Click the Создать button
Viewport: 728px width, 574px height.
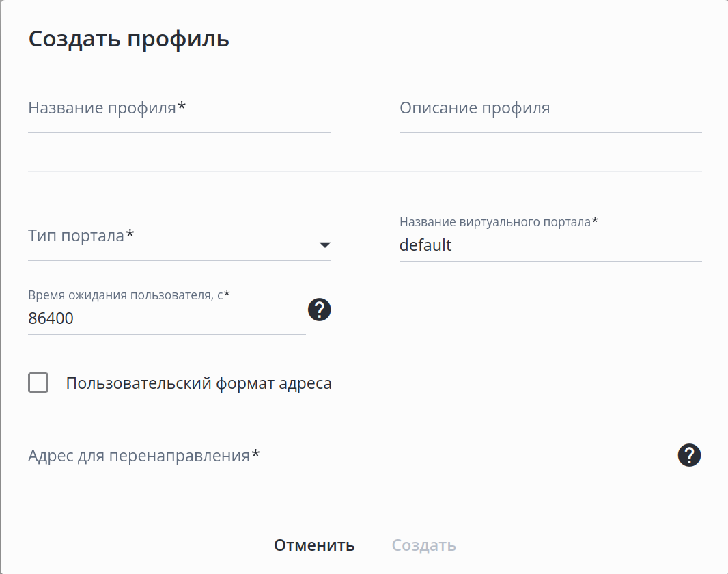point(423,545)
